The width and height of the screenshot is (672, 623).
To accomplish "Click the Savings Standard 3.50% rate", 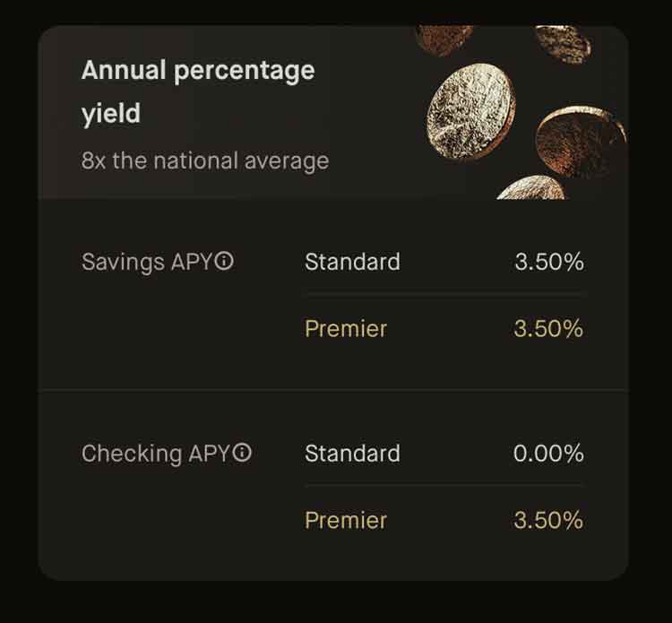I will pyautogui.click(x=548, y=262).
